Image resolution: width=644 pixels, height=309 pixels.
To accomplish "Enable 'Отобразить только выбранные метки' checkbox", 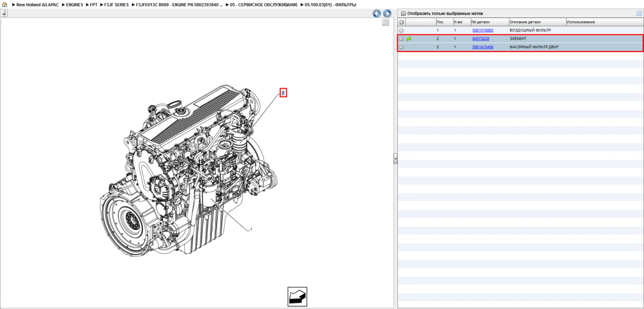I will 403,13.
